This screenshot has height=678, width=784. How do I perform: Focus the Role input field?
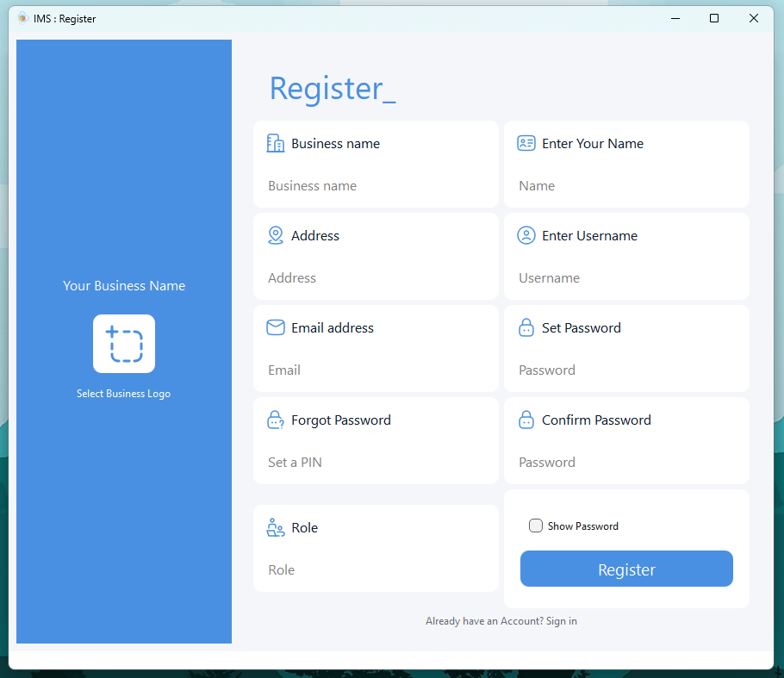tap(376, 570)
